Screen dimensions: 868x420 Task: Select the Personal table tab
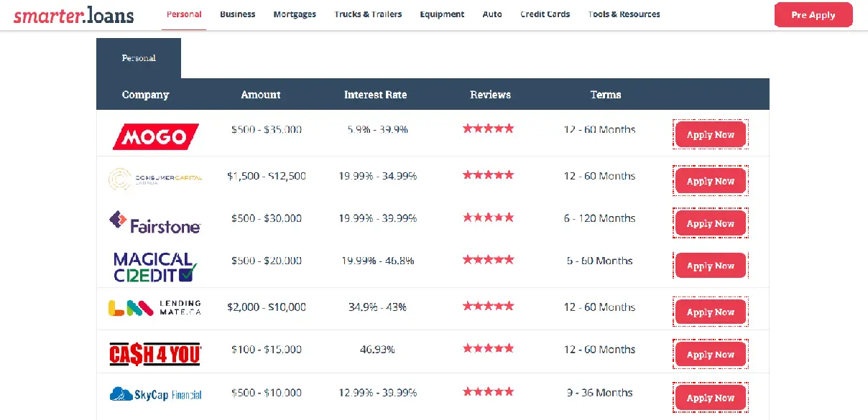click(139, 58)
